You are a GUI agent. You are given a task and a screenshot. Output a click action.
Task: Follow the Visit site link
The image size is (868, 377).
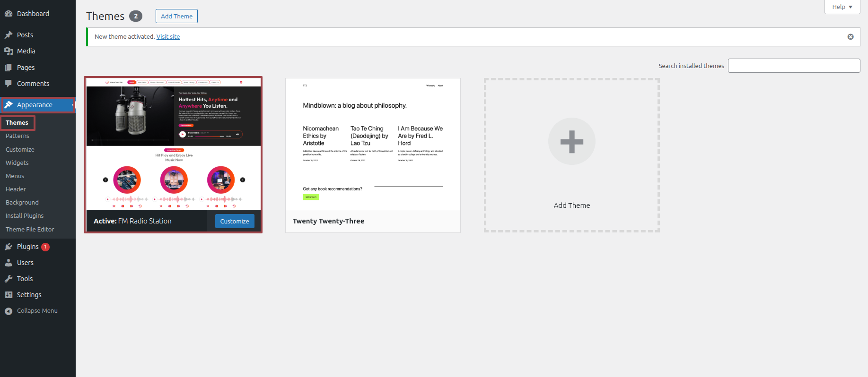click(x=168, y=37)
